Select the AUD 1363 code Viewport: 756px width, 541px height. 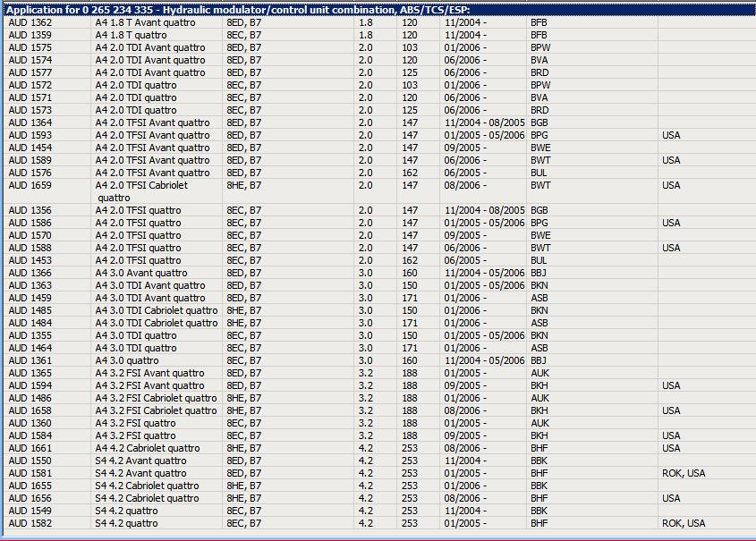click(x=30, y=285)
